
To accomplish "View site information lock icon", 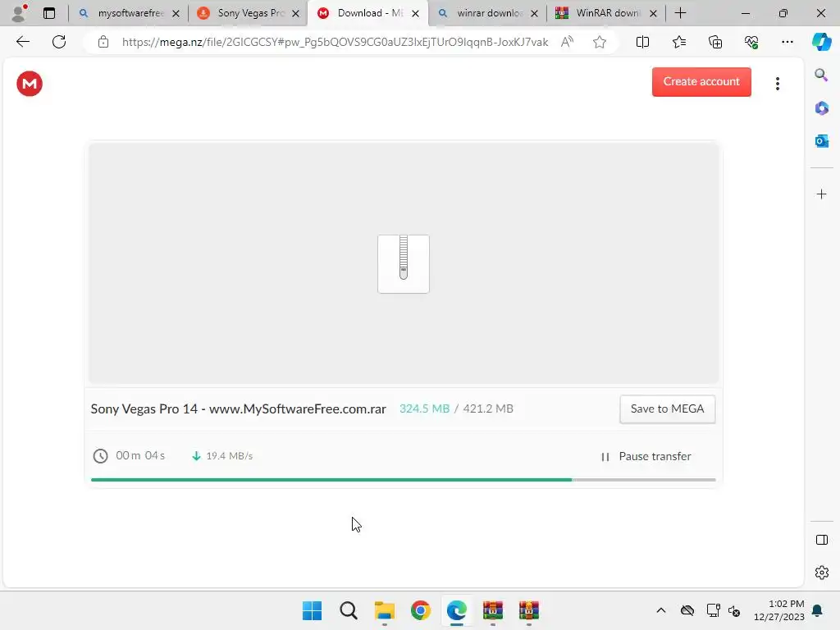I will point(103,42).
